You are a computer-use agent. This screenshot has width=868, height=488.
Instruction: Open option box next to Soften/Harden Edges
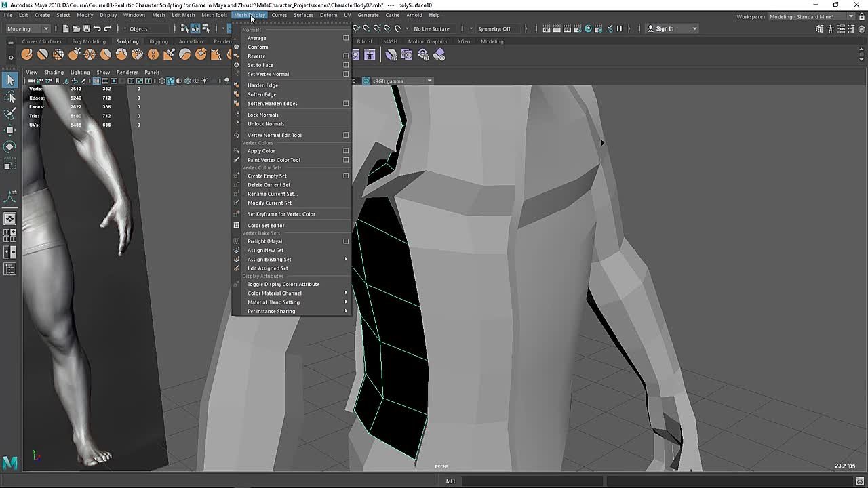tap(346, 104)
